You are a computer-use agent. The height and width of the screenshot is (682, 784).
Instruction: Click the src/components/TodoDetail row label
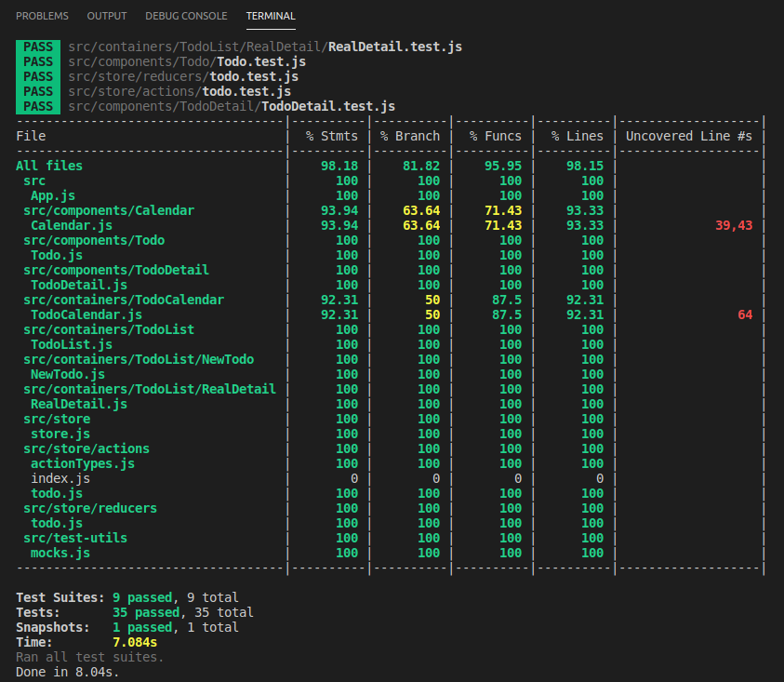pyautogui.click(x=116, y=270)
